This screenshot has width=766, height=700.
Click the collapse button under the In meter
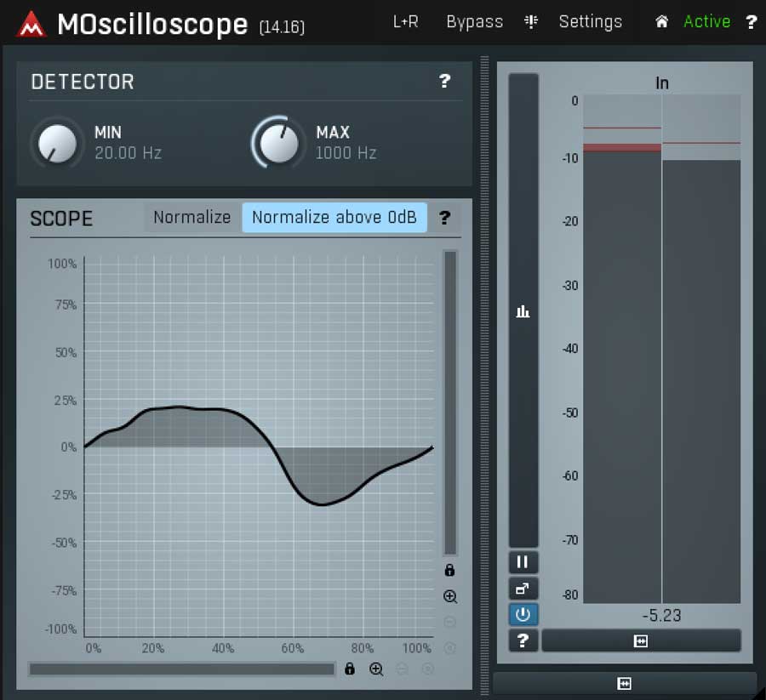(x=641, y=640)
